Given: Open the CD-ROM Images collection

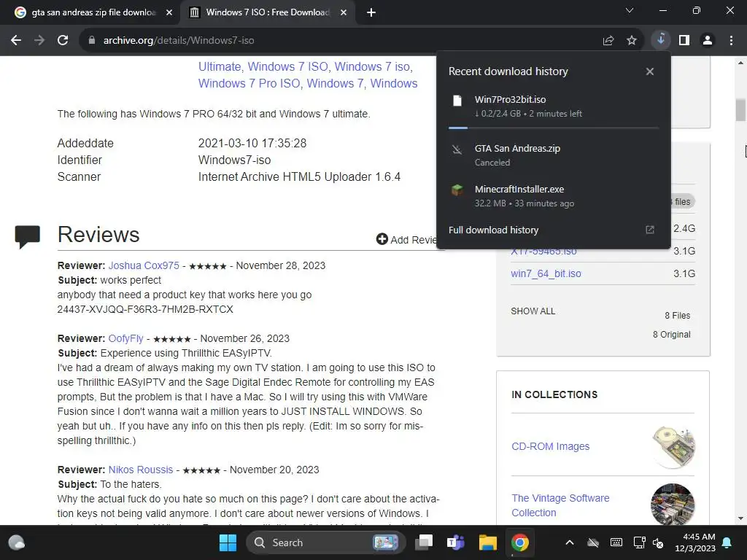Looking at the screenshot, I should [550, 446].
